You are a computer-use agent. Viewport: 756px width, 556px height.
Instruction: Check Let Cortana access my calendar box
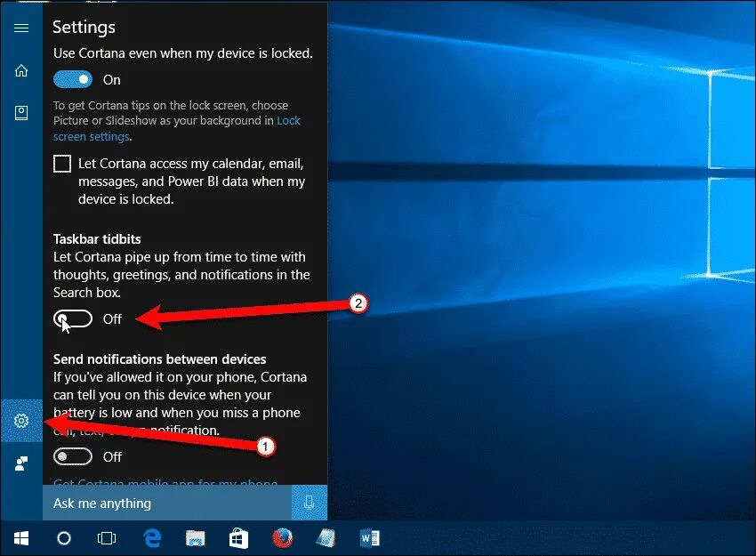(x=62, y=164)
